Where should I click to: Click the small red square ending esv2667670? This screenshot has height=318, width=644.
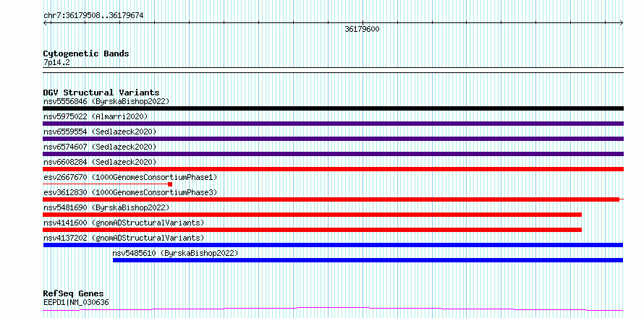(x=170, y=184)
